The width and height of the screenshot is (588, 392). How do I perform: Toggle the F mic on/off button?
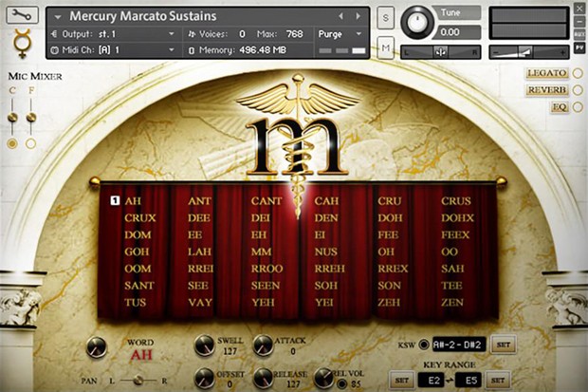point(30,143)
